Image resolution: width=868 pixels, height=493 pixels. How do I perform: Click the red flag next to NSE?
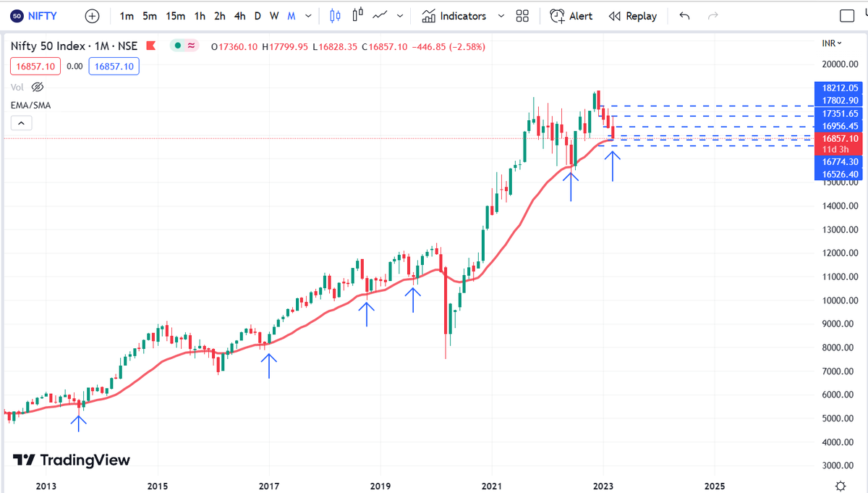(151, 46)
